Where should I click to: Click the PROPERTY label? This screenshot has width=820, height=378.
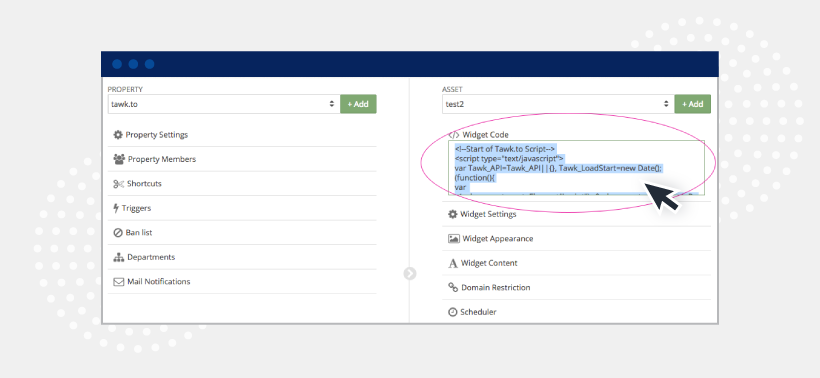coord(125,89)
